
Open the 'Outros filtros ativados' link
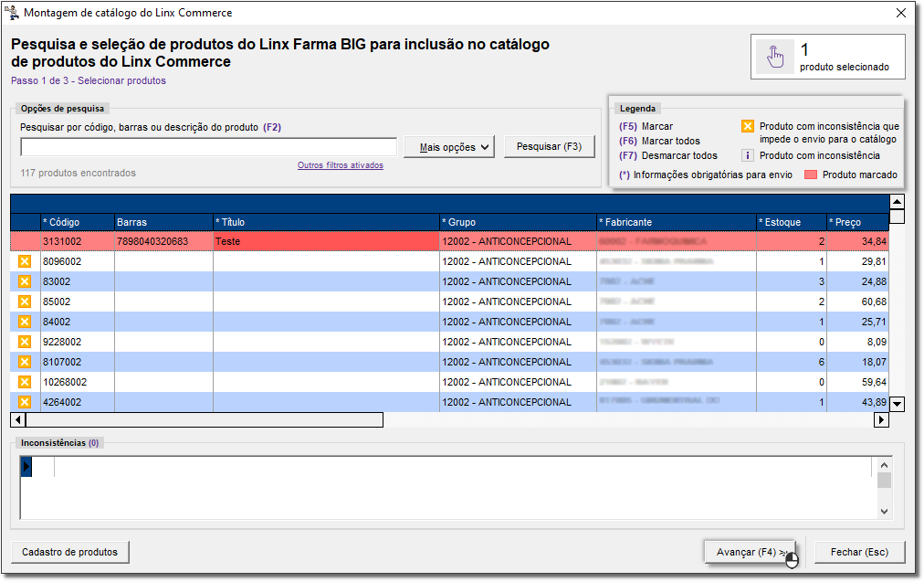click(x=341, y=165)
